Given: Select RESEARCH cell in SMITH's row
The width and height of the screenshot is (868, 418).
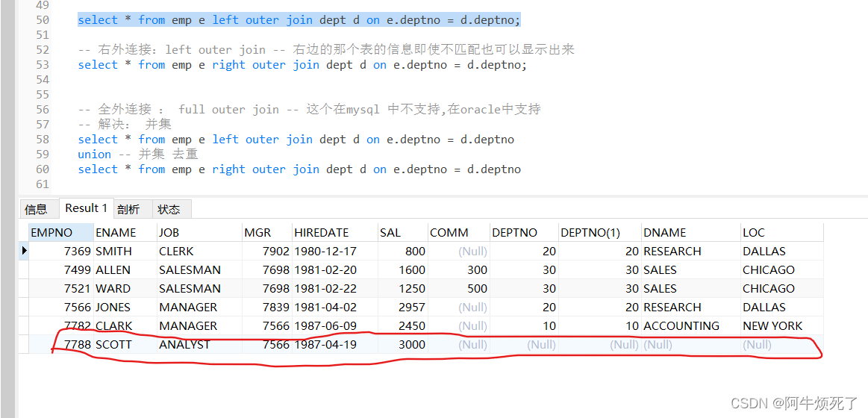Looking at the screenshot, I should click(x=691, y=252).
